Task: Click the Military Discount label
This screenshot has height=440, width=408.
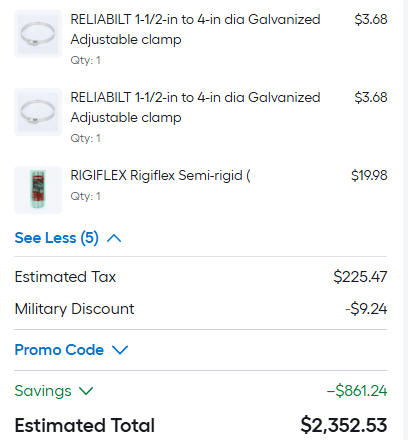Action: pyautogui.click(x=75, y=309)
